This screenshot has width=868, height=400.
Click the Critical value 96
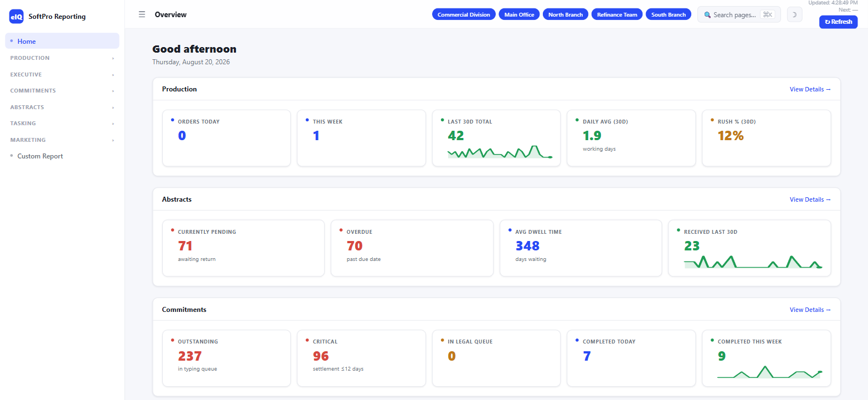tap(321, 356)
